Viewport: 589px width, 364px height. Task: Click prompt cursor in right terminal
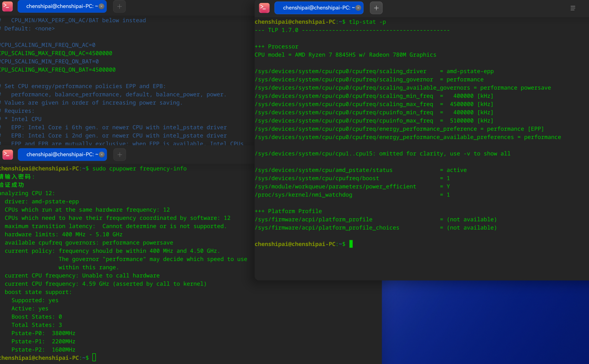pos(351,244)
